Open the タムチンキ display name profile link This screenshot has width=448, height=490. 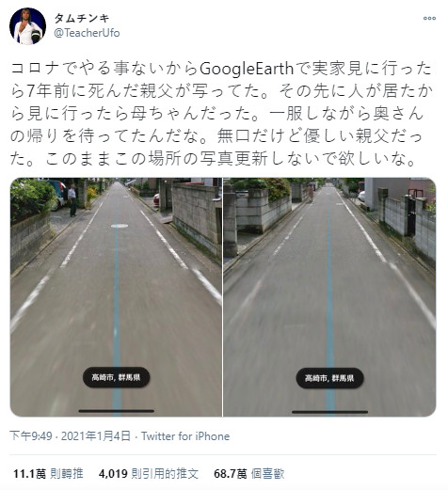pyautogui.click(x=82, y=18)
